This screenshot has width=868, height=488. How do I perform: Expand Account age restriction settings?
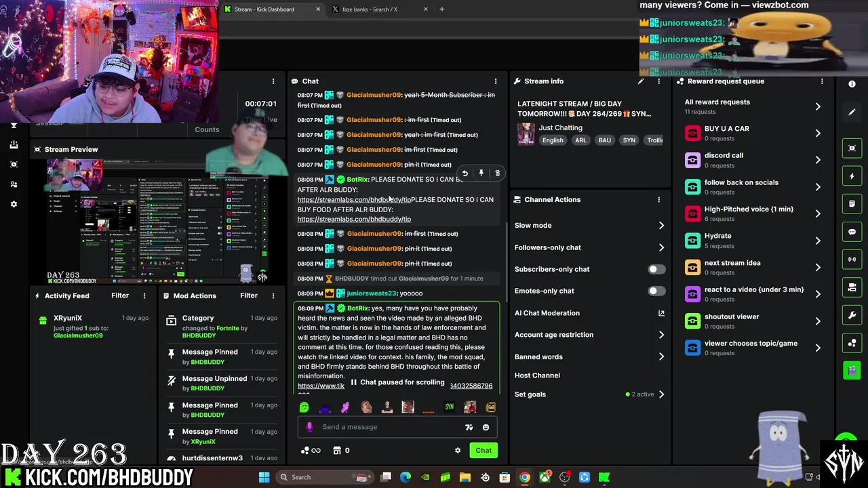point(589,335)
